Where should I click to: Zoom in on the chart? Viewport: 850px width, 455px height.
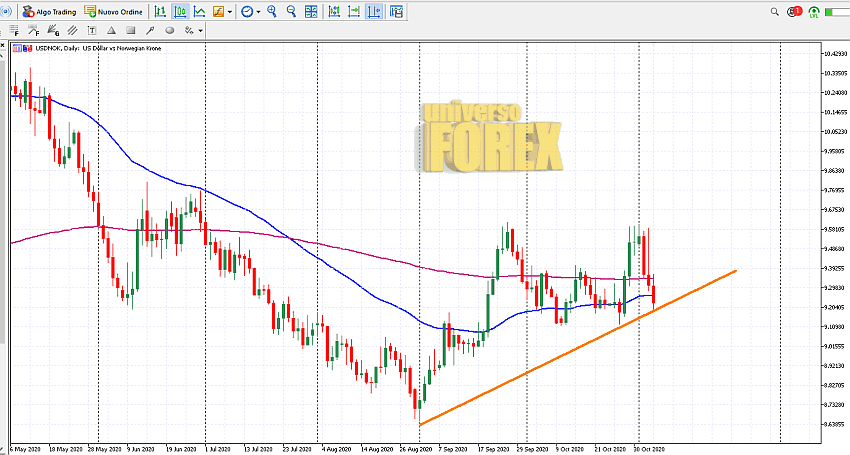[x=273, y=12]
